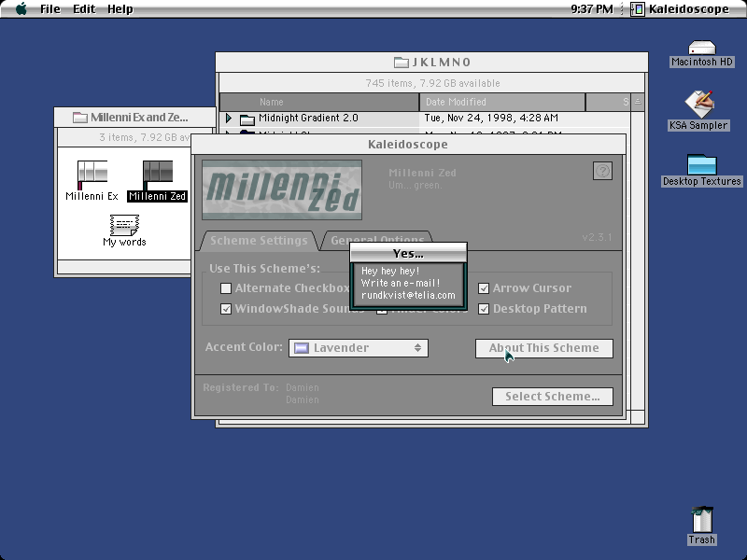The width and height of the screenshot is (747, 560).
Task: Click the Kaleidoscope help question mark button
Action: click(602, 171)
